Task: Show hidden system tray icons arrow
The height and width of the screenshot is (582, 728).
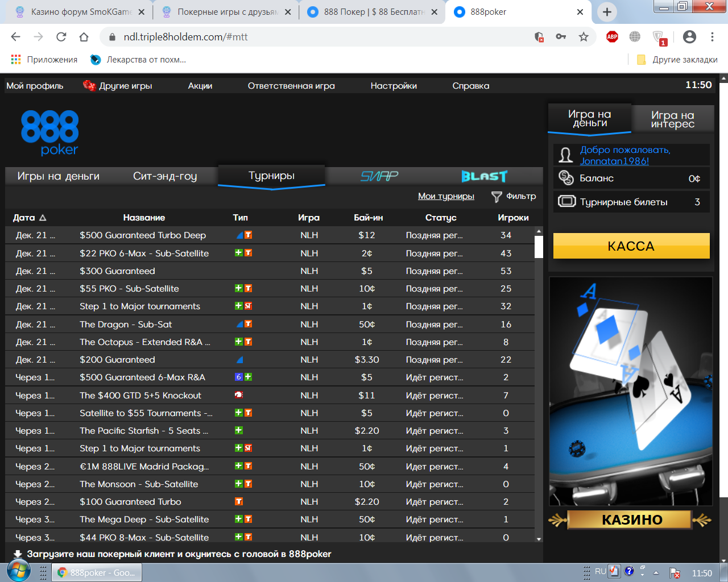Action: click(656, 573)
